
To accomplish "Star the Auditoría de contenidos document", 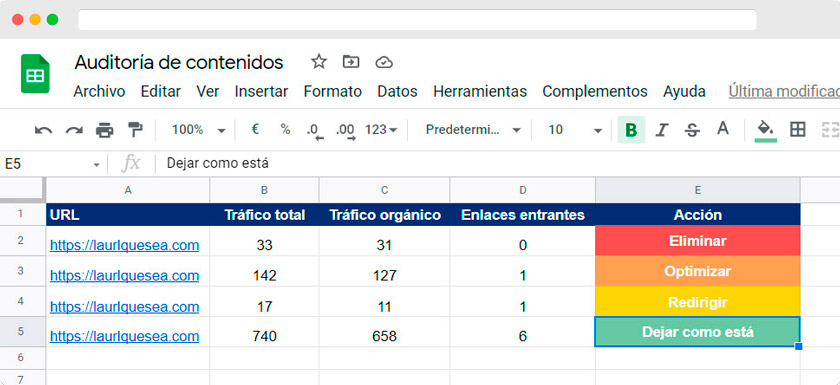I will 319,62.
